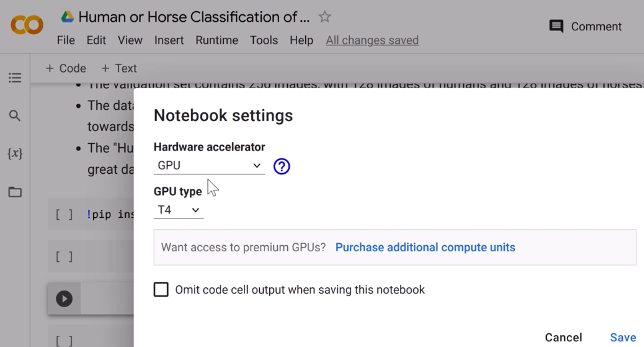This screenshot has height=347, width=644.
Task: Cancel the Notebook settings dialog
Action: (563, 338)
